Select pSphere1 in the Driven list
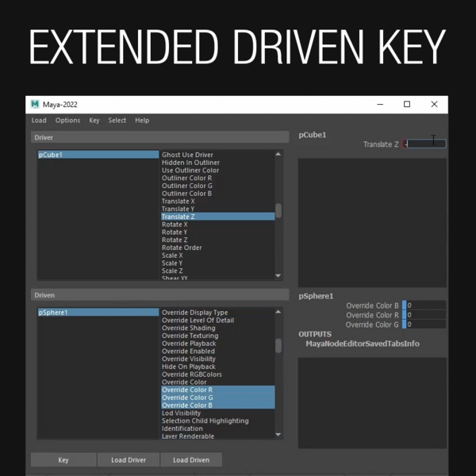 point(98,312)
